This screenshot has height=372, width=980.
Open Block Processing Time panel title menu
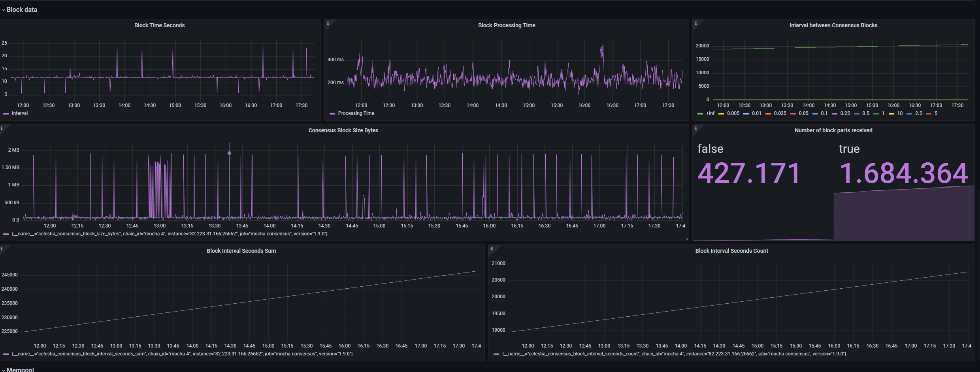[507, 25]
